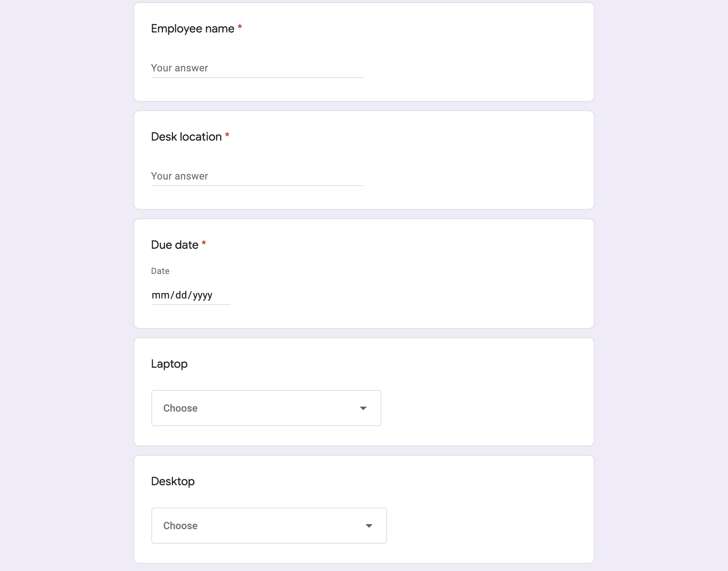728x571 pixels.
Task: Click the Laptop question title
Action: pyautogui.click(x=169, y=364)
